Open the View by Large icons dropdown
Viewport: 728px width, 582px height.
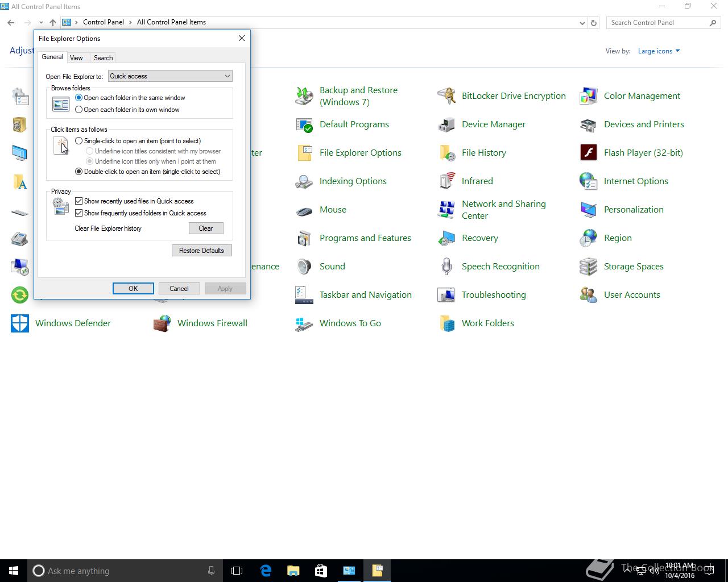pos(659,51)
